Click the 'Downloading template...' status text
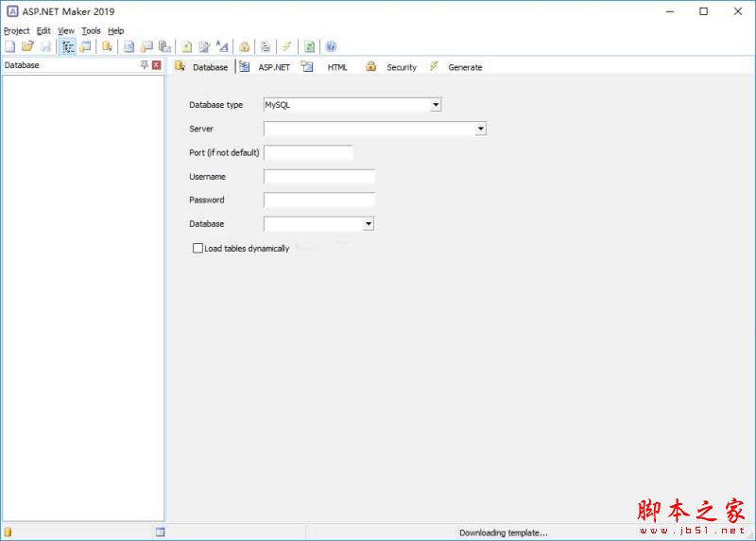This screenshot has height=541, width=756. [x=504, y=532]
